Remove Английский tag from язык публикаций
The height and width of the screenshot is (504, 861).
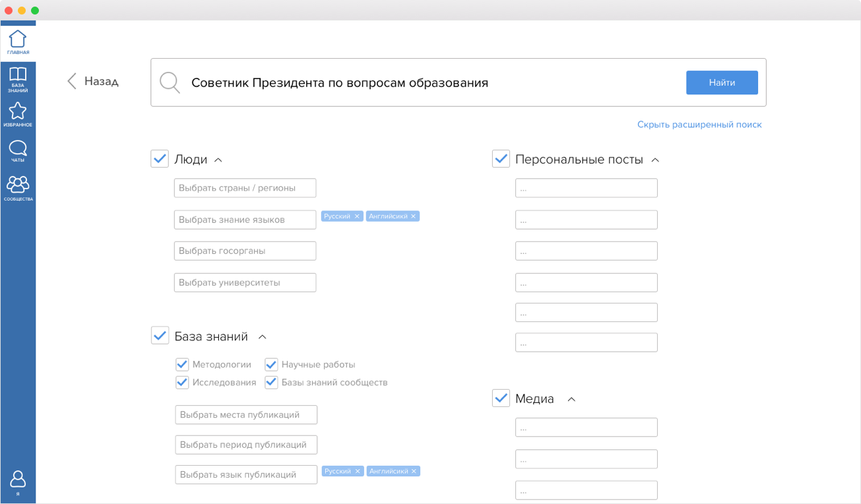pyautogui.click(x=414, y=472)
